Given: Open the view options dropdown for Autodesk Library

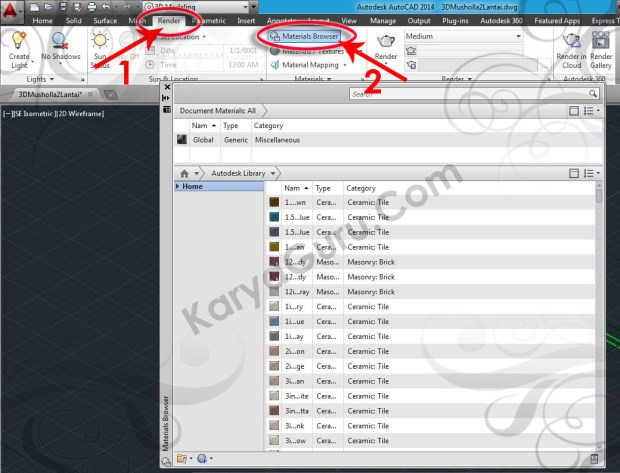Looking at the screenshot, I should coord(592,173).
